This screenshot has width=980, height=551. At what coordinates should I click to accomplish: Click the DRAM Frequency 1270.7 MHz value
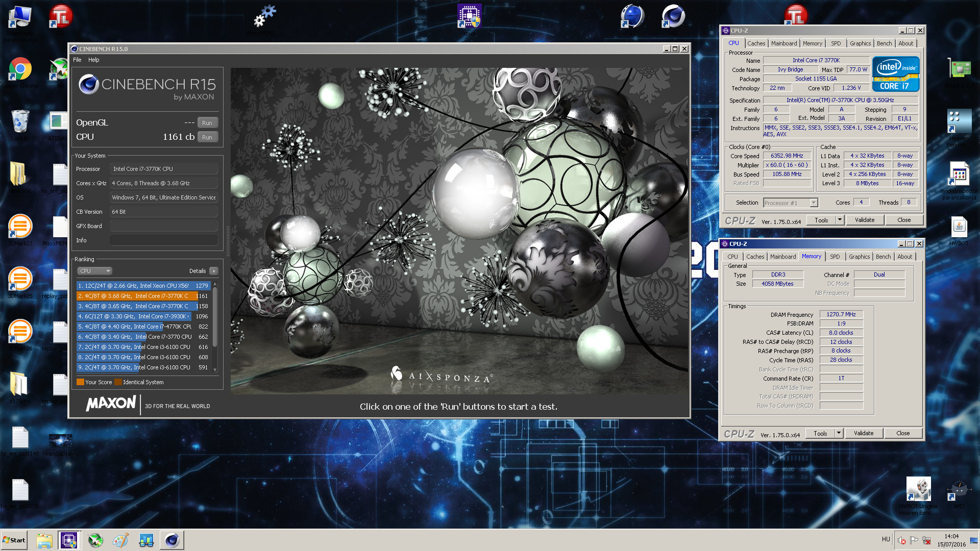pos(841,314)
